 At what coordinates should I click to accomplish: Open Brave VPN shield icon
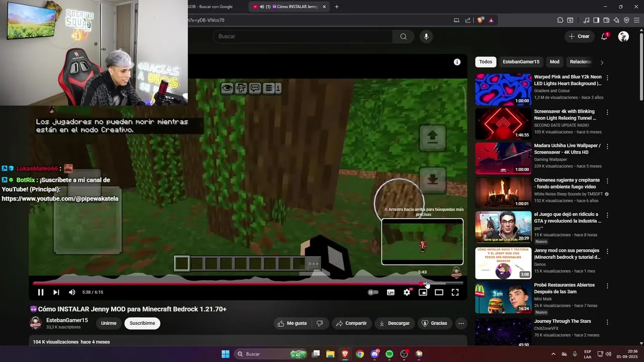pyautogui.click(x=626, y=20)
